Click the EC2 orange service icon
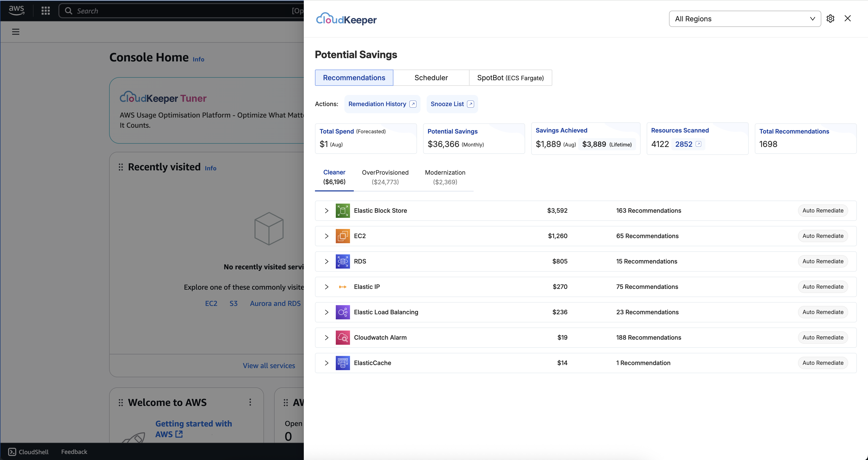The image size is (868, 460). tap(342, 236)
